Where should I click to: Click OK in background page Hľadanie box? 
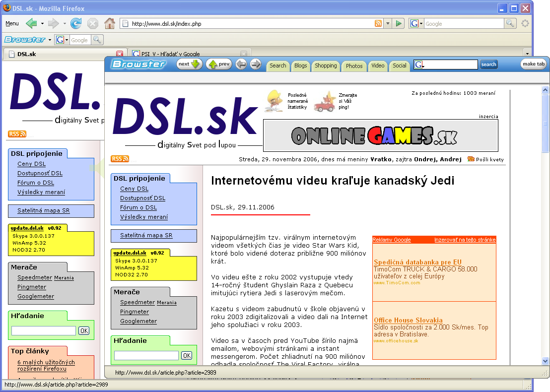tap(84, 330)
